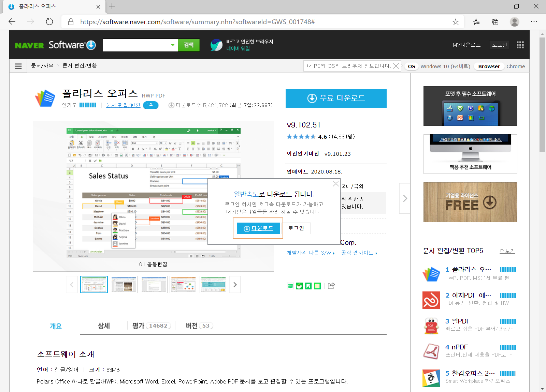
Task: Open the apps grid icon in header
Action: tap(520, 45)
